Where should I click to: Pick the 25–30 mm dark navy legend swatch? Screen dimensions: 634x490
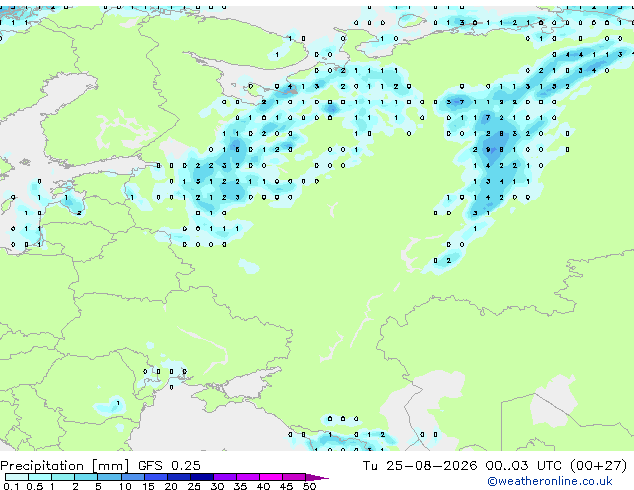[201, 477]
